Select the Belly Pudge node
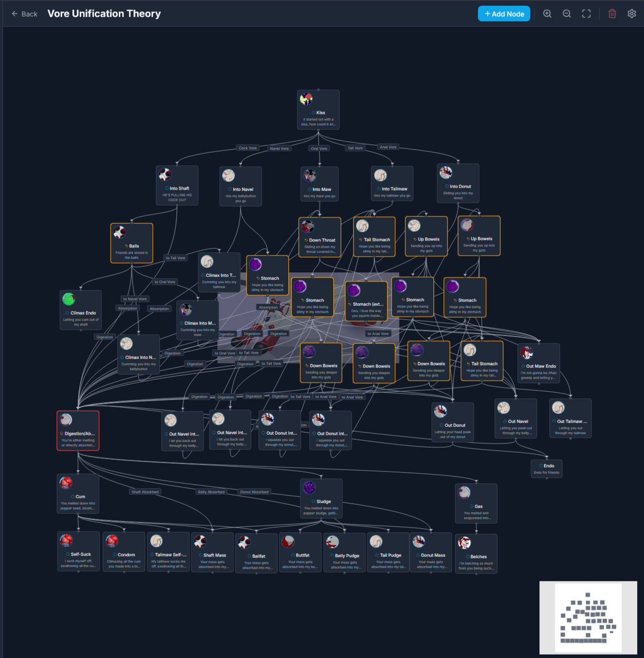Image resolution: width=644 pixels, height=658 pixels. [x=344, y=555]
